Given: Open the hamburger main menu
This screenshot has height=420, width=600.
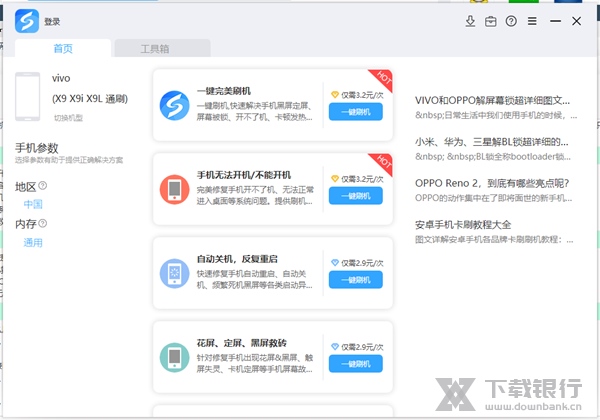Looking at the screenshot, I should 532,21.
